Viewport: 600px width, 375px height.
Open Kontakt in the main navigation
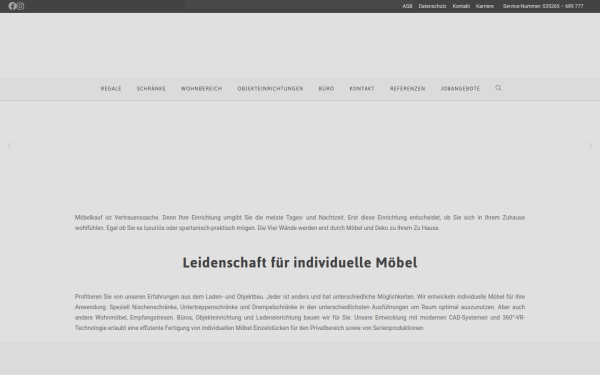coord(362,88)
